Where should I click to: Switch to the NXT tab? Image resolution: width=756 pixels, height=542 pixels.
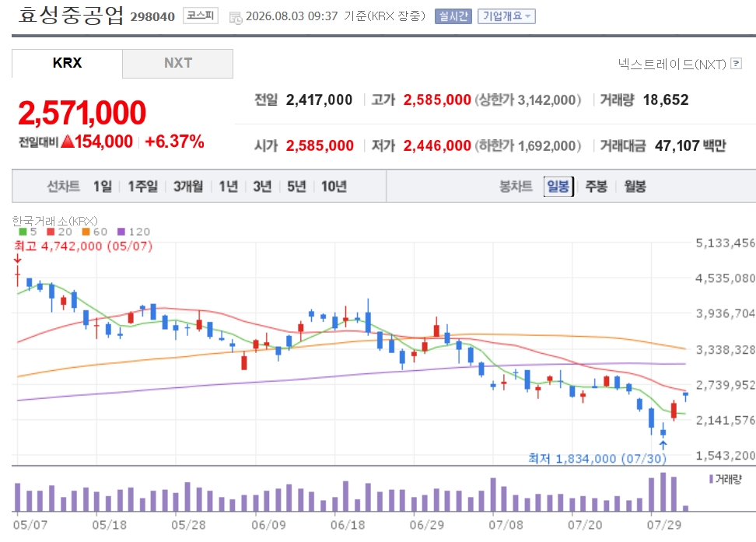(x=178, y=63)
